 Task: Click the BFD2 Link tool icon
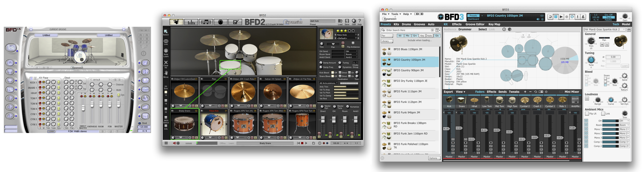pos(166,41)
